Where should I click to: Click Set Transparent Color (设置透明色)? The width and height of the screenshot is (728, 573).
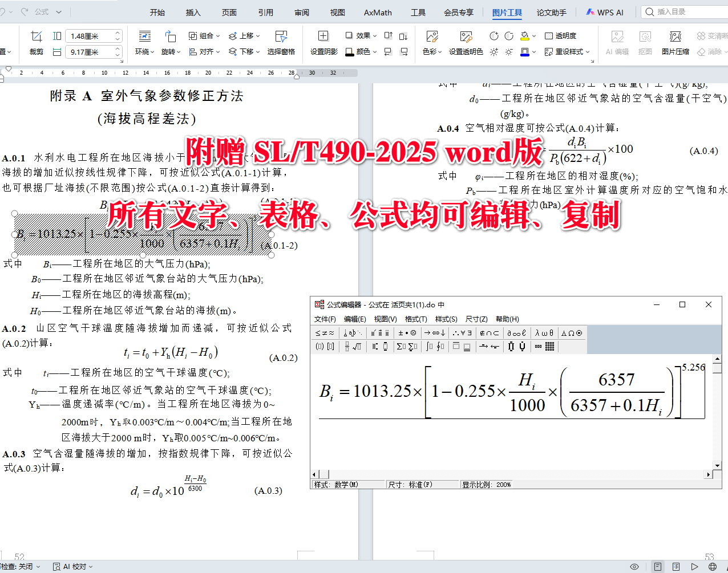466,43
